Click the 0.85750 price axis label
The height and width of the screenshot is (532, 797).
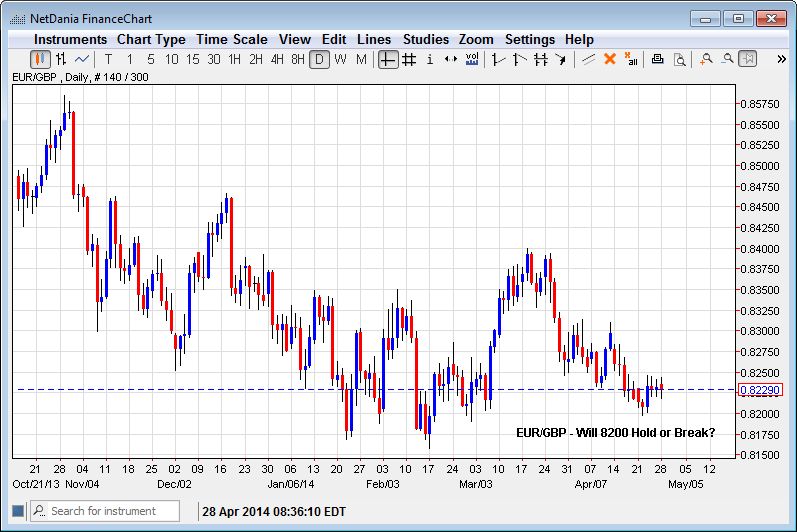pos(760,104)
